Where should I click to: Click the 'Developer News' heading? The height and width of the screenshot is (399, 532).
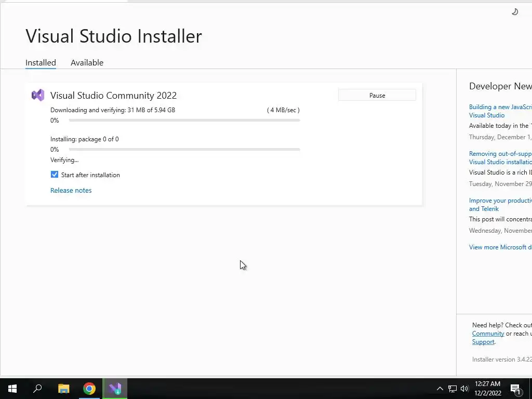coord(500,86)
